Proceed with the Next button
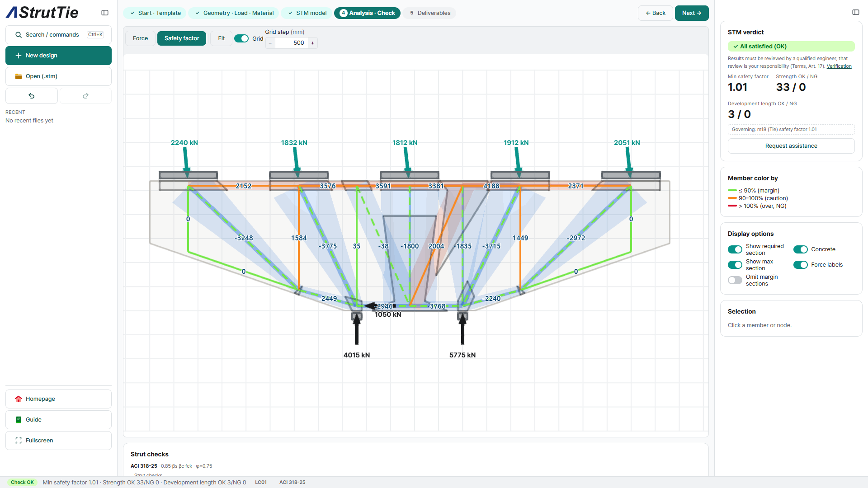The width and height of the screenshot is (868, 488). 692,13
